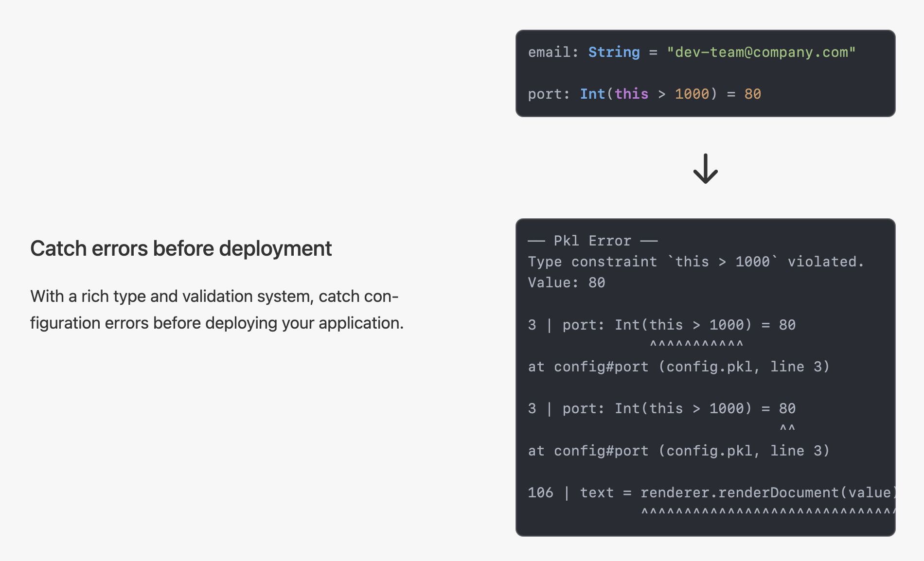Click the paragraph starting 'With a rich type'
The height and width of the screenshot is (561, 924).
(217, 310)
